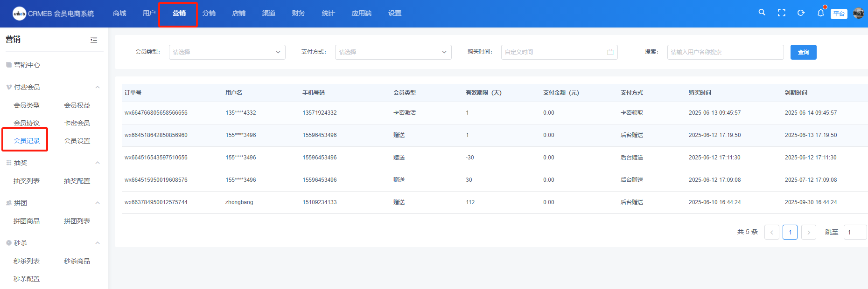Image resolution: width=868 pixels, height=289 pixels.
Task: Open 会员记录 sidebar link
Action: (x=27, y=141)
